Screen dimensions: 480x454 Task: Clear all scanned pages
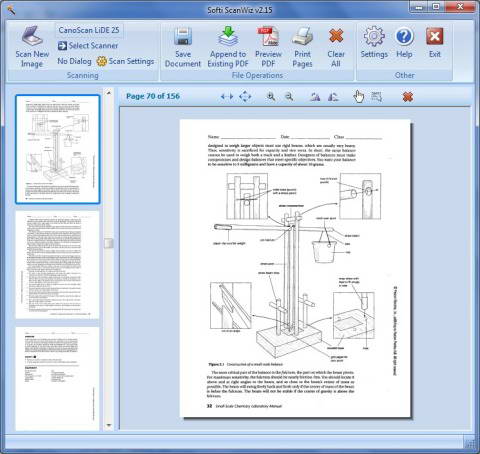[x=336, y=47]
